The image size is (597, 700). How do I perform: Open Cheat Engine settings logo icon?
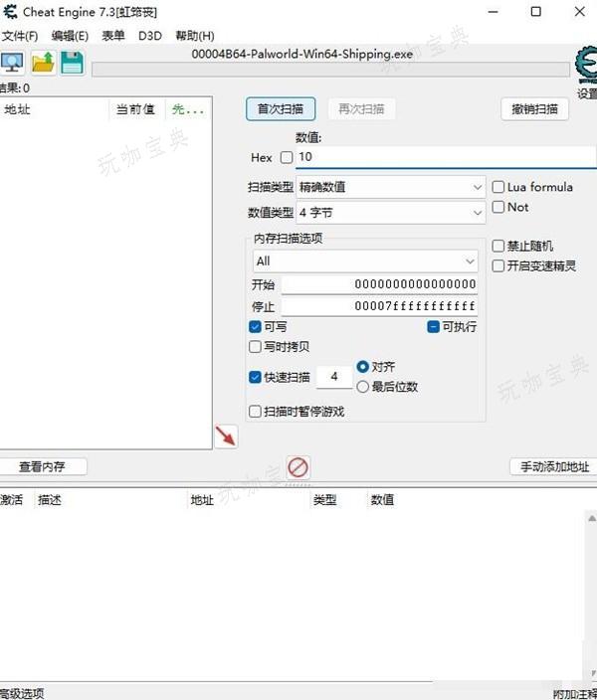pyautogui.click(x=586, y=65)
